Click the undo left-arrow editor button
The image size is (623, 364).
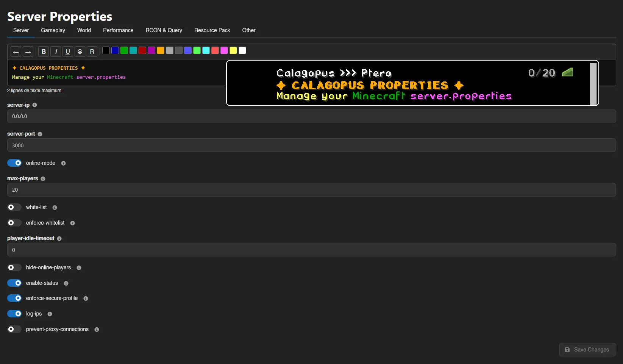point(16,52)
